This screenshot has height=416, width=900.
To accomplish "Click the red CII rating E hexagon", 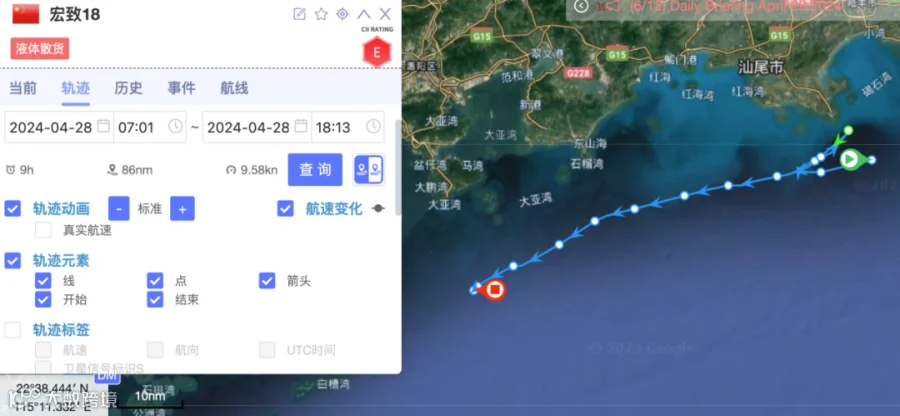I will pyautogui.click(x=377, y=53).
